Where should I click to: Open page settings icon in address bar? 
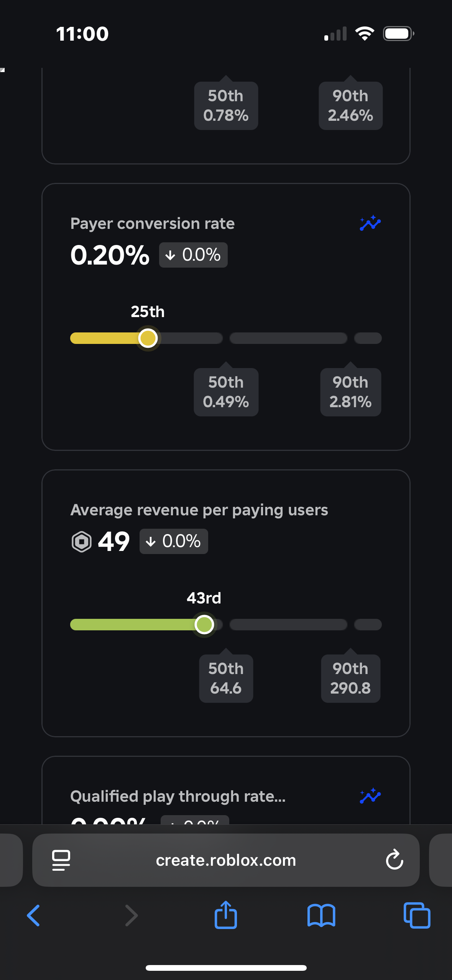click(61, 860)
